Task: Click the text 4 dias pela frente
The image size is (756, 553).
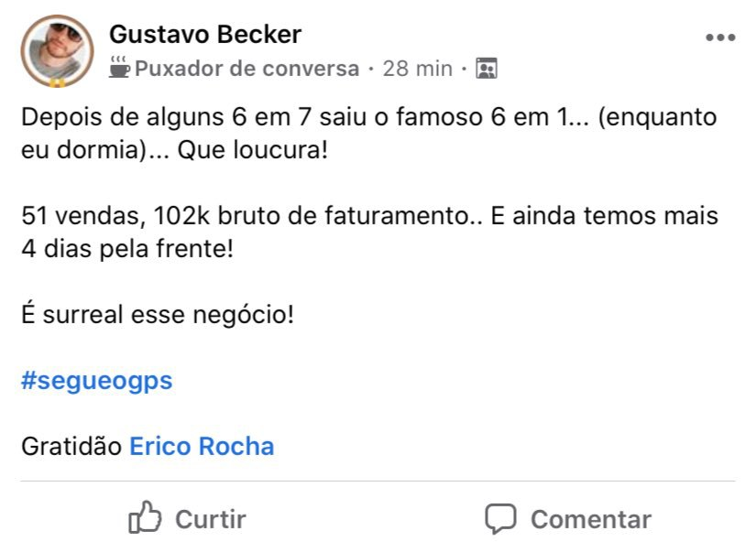Action: click(127, 249)
